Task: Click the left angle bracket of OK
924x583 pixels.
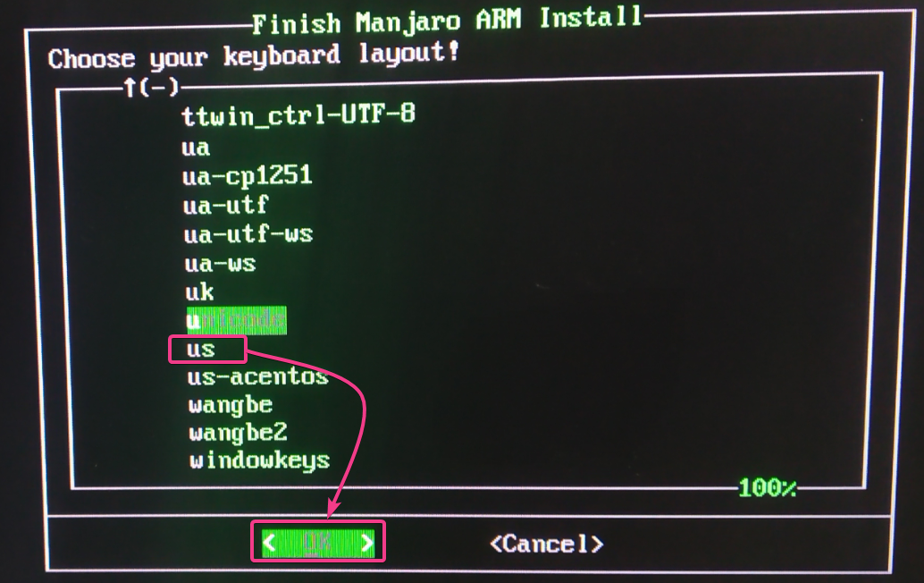Action: (269, 543)
